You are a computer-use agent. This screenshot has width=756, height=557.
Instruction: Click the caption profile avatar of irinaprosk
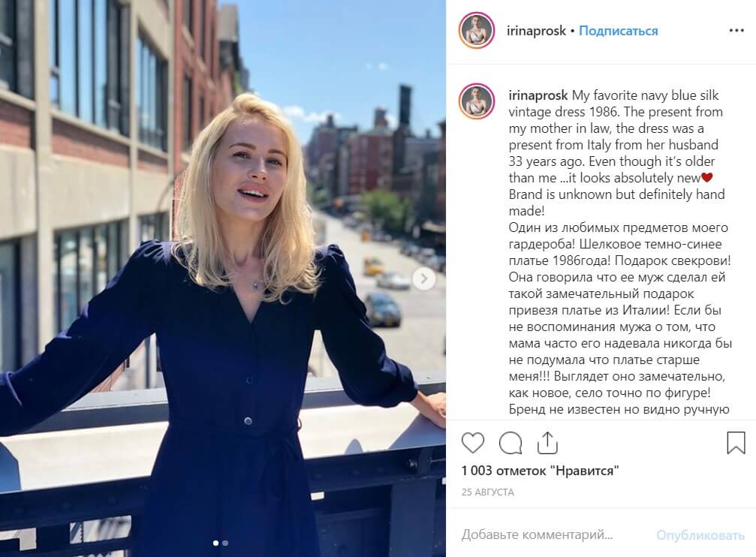(x=477, y=101)
